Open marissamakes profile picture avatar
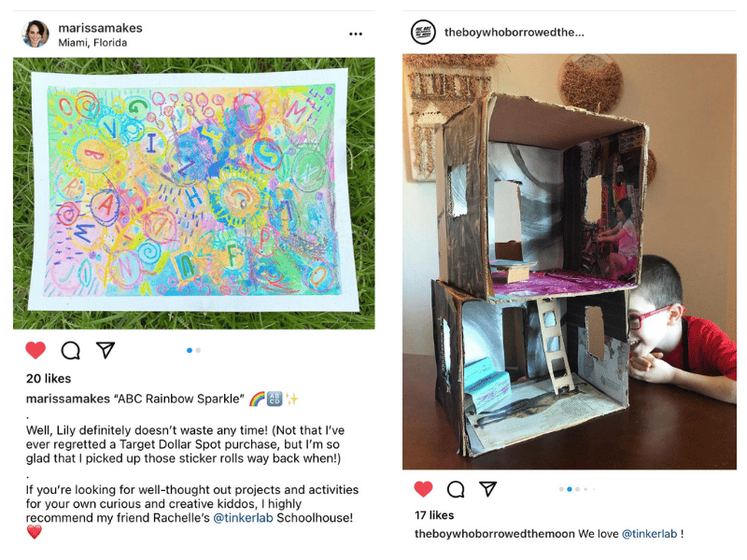The height and width of the screenshot is (560, 747). coord(35,34)
